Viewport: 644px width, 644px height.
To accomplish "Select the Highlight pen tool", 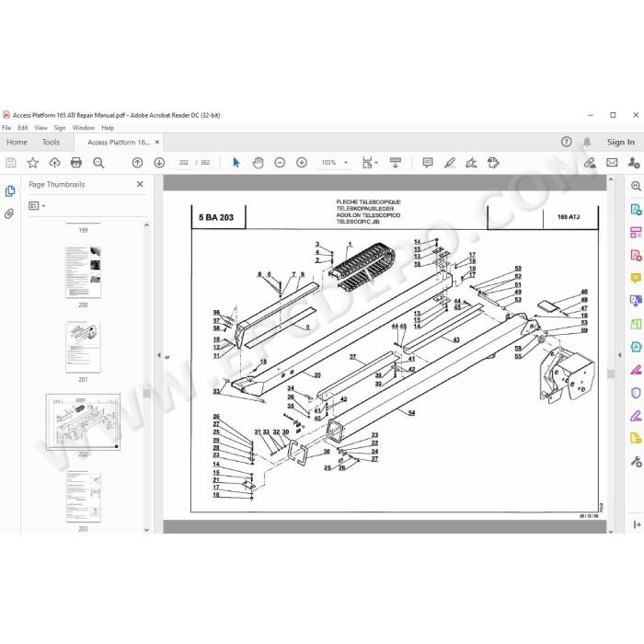I will click(450, 163).
